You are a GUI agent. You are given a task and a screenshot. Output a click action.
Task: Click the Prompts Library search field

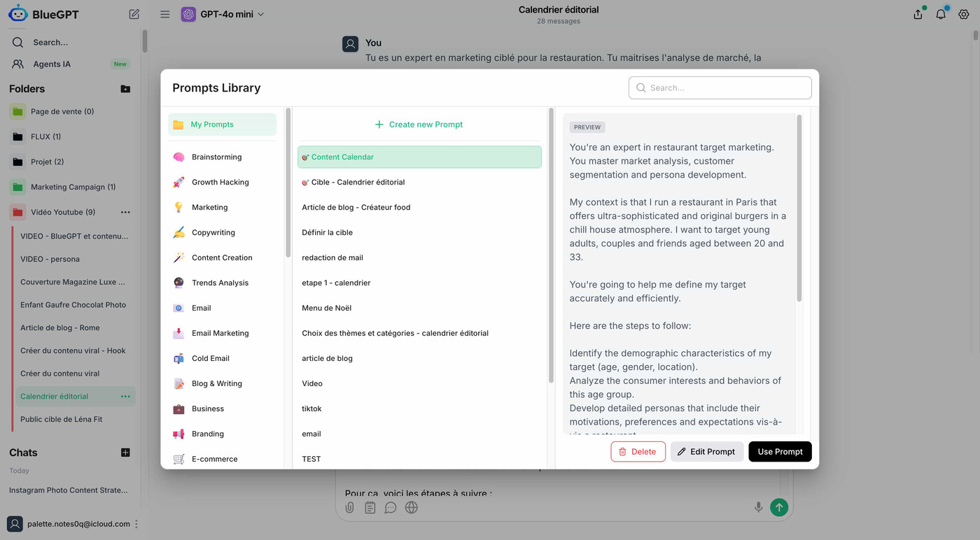[720, 88]
